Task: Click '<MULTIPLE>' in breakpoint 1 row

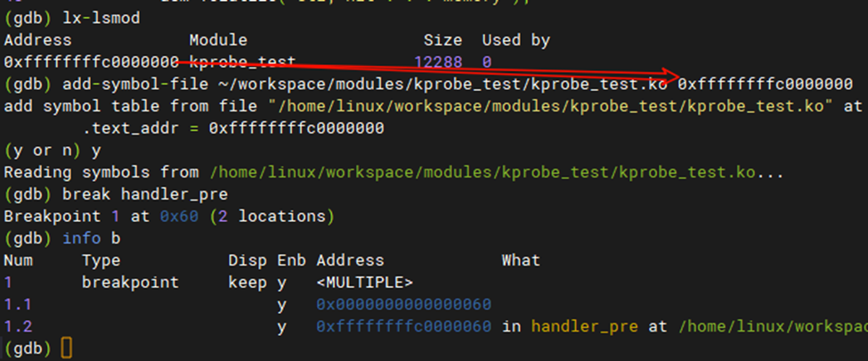Action: pos(365,283)
